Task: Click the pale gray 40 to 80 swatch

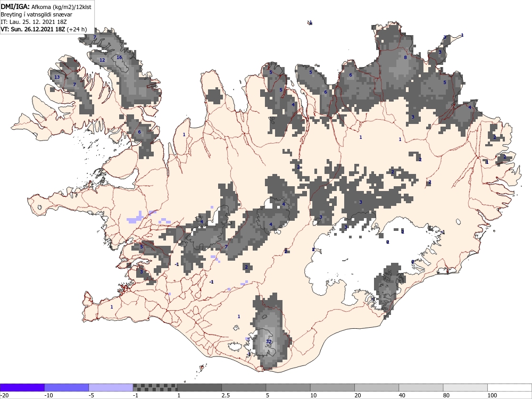Action: point(421,387)
